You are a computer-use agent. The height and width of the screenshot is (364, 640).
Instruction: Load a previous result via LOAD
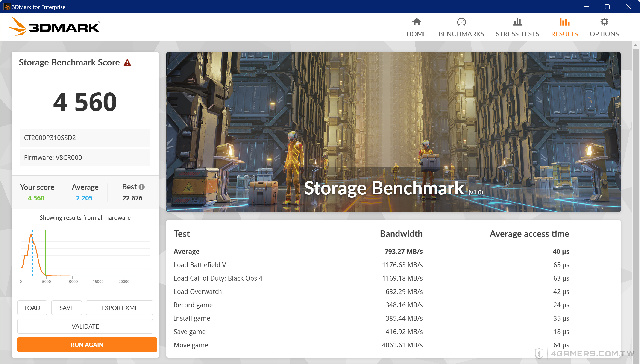coord(32,308)
